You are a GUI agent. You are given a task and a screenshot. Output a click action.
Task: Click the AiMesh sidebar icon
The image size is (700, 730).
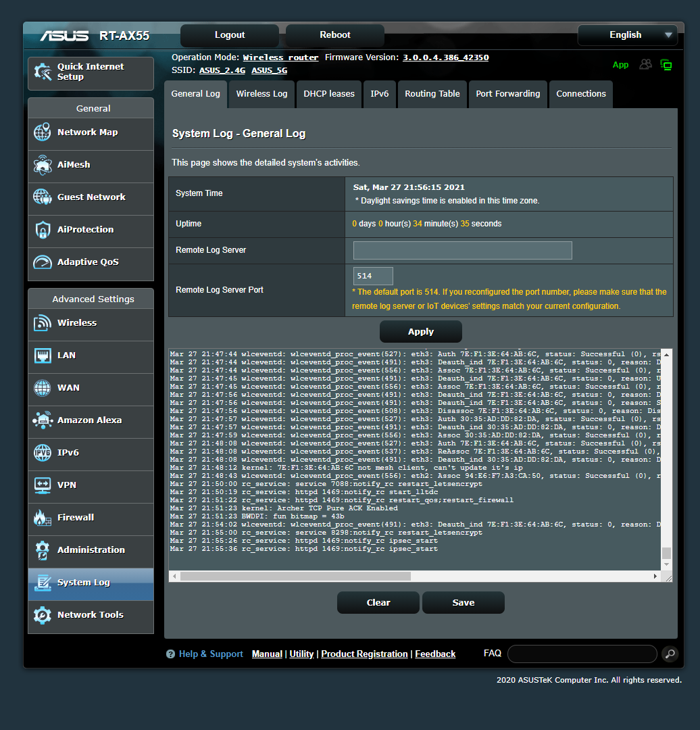43,165
